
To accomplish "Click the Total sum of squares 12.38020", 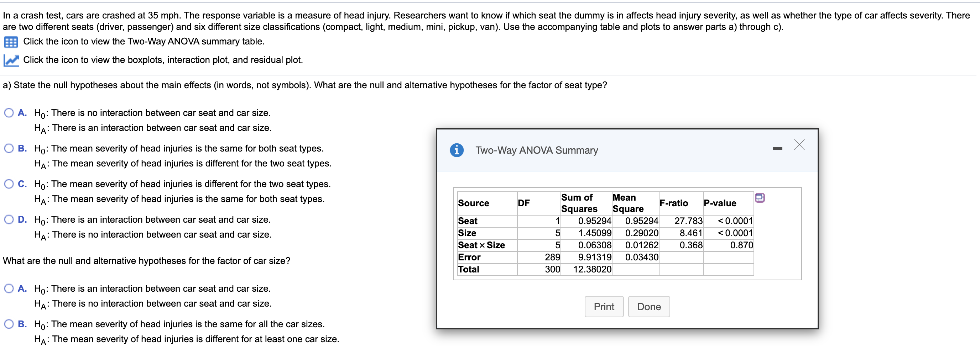I will click(x=592, y=270).
